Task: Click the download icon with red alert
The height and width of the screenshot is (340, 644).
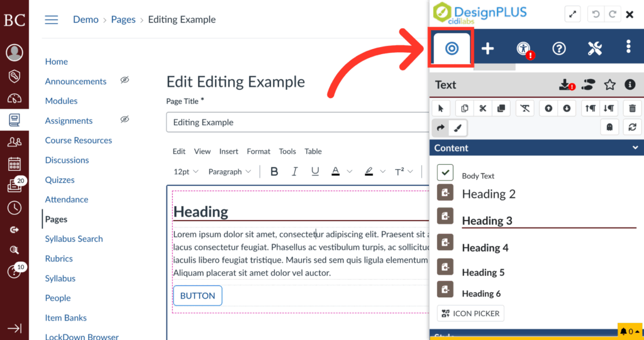Action: click(567, 85)
